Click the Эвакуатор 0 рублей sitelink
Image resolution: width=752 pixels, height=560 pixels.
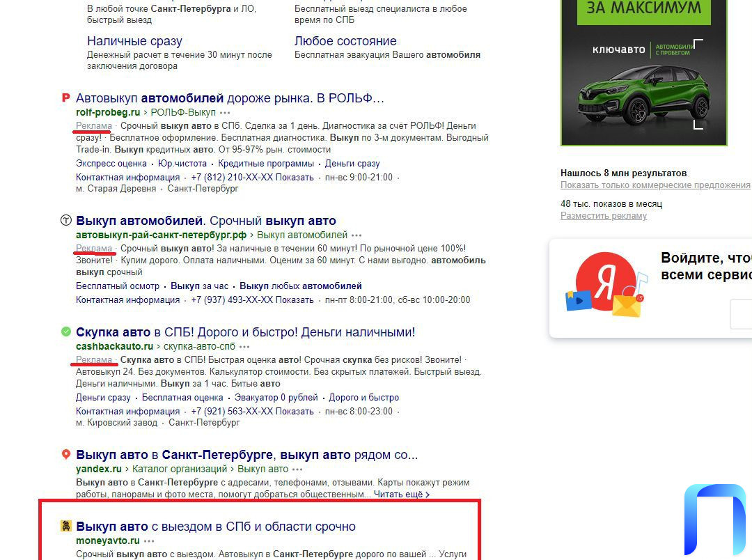(276, 398)
